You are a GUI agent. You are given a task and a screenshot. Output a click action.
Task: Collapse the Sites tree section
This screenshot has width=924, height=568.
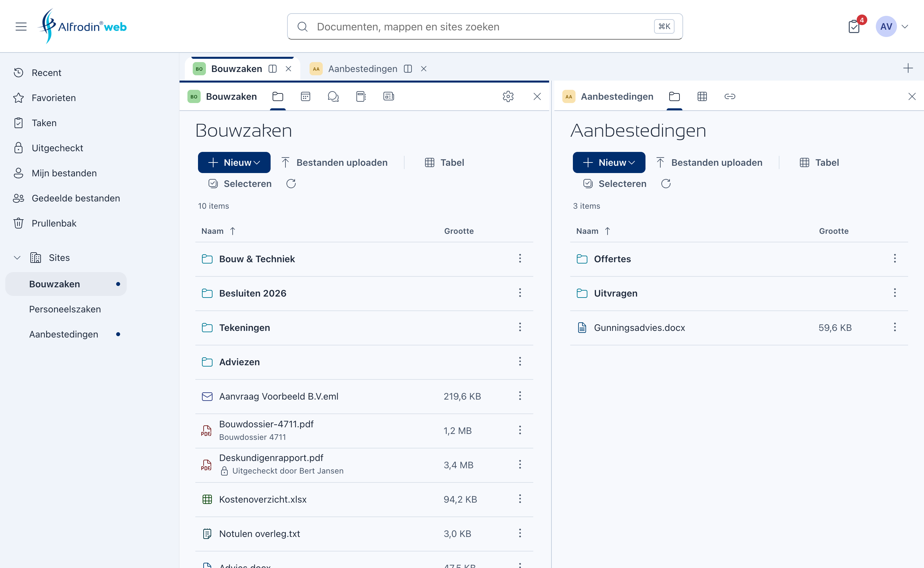pyautogui.click(x=17, y=258)
